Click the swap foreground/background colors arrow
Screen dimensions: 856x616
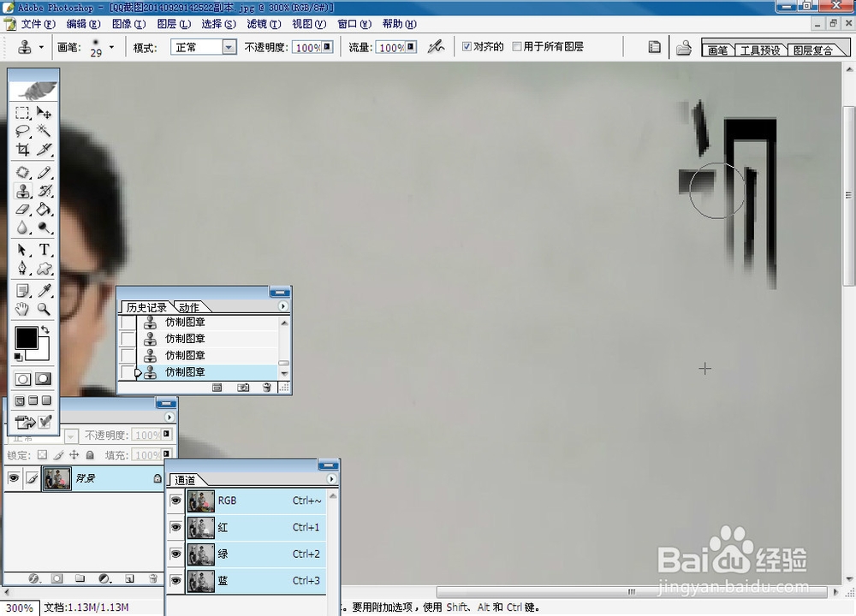pos(45,330)
